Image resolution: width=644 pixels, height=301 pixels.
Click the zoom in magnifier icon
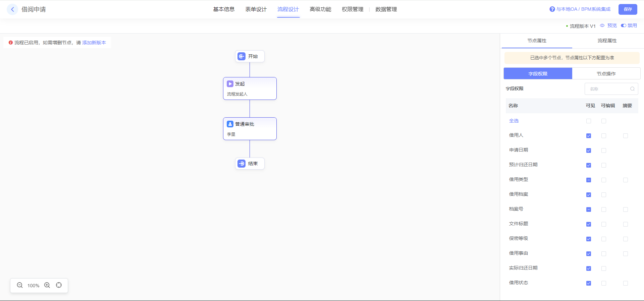47,285
